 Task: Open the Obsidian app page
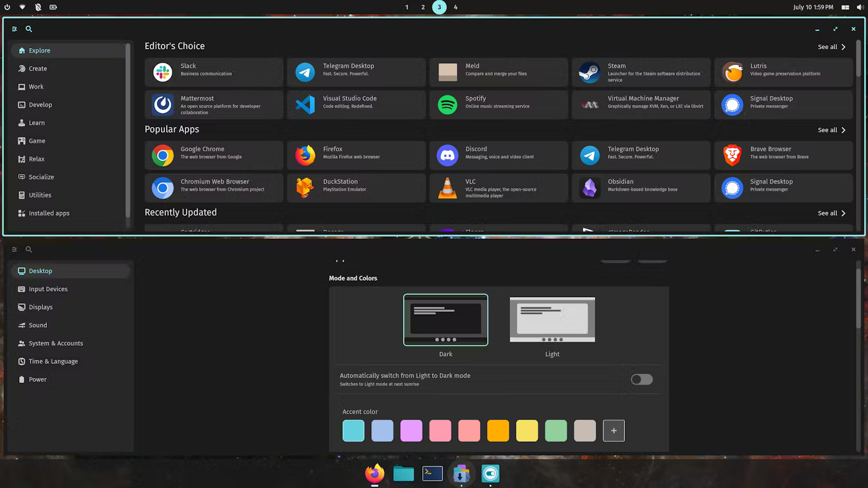(x=640, y=188)
